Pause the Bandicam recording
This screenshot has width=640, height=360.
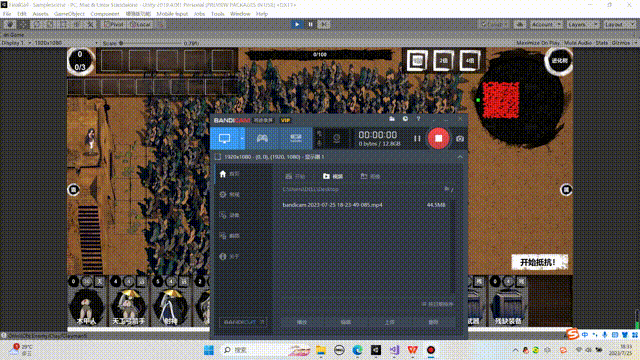(x=417, y=139)
